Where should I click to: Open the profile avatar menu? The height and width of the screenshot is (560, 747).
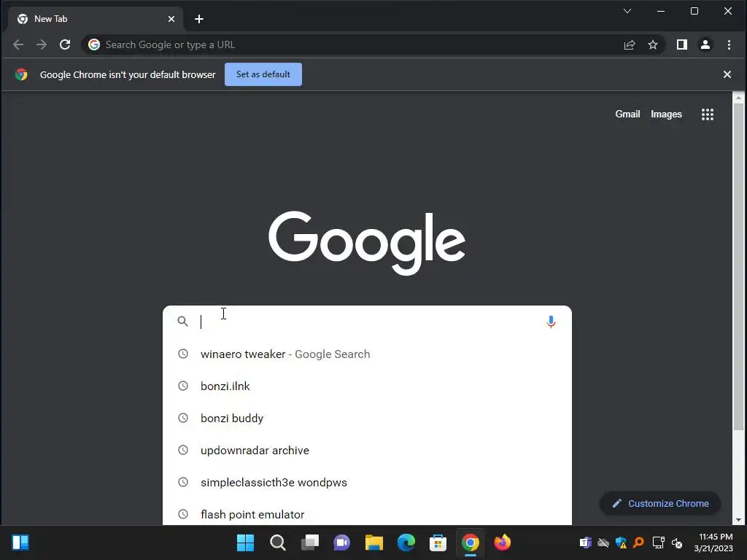(705, 44)
